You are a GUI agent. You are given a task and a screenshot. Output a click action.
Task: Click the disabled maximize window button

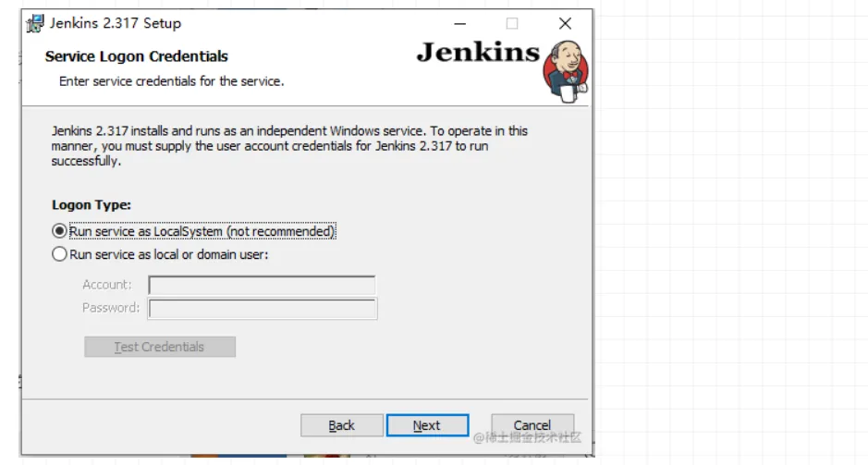point(512,23)
